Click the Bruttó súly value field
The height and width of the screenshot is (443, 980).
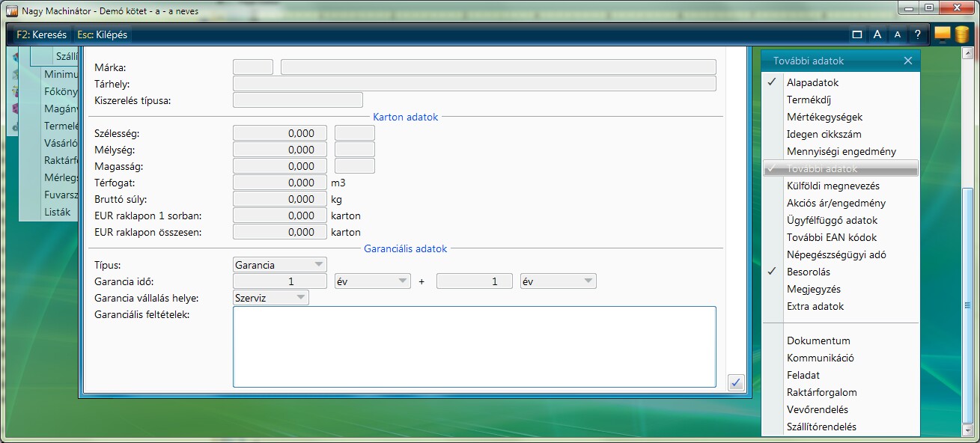pyautogui.click(x=280, y=199)
